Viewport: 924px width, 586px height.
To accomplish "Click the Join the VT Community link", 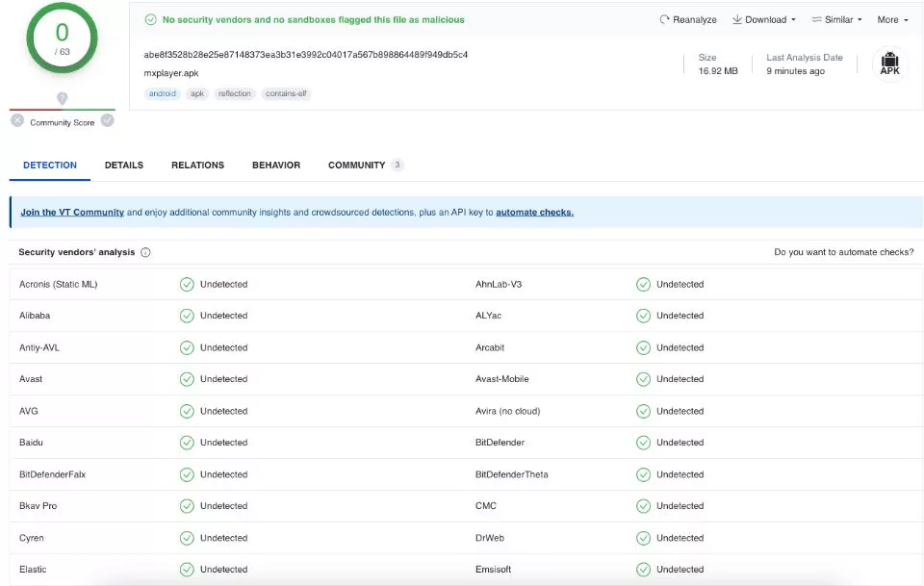I will pos(72,212).
